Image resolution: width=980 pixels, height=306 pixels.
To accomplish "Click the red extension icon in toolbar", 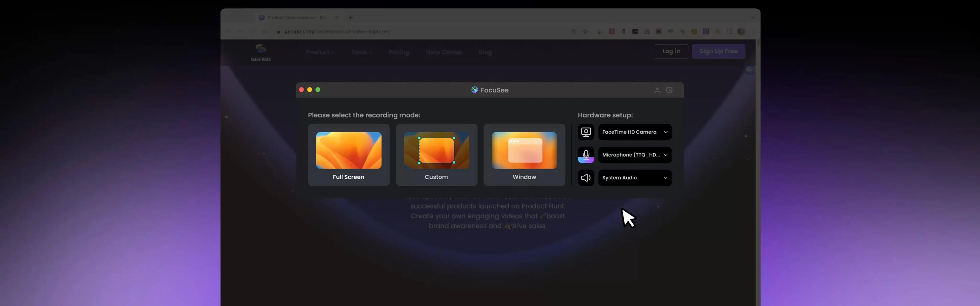I will coord(612,32).
